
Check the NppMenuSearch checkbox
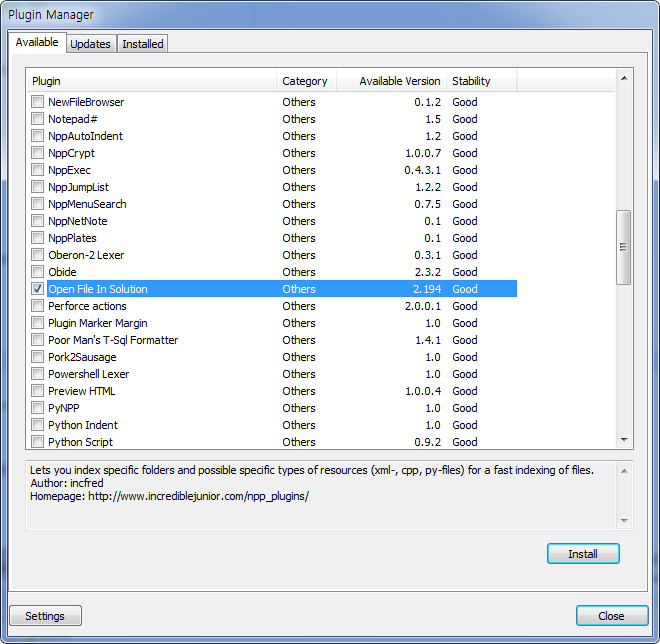[x=37, y=204]
